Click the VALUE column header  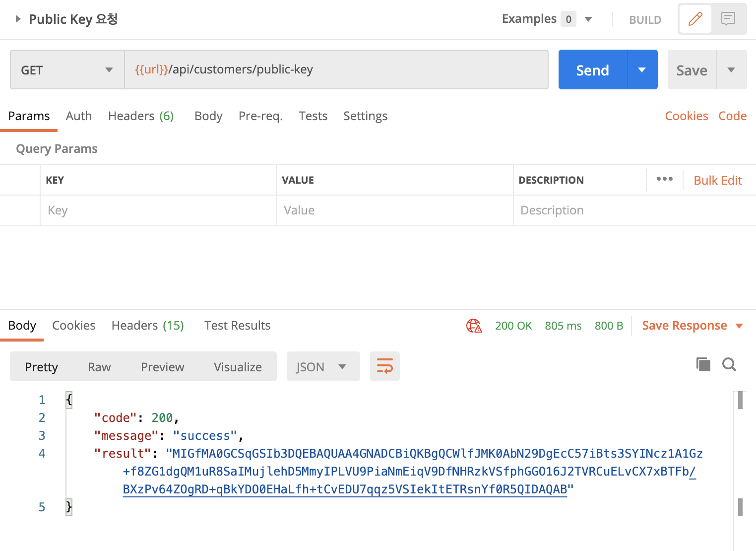coord(298,180)
